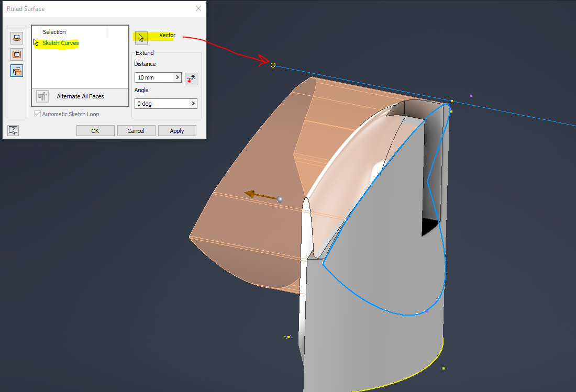Click the Alternate All Faces icon
Image resolution: width=576 pixels, height=392 pixels.
point(42,96)
